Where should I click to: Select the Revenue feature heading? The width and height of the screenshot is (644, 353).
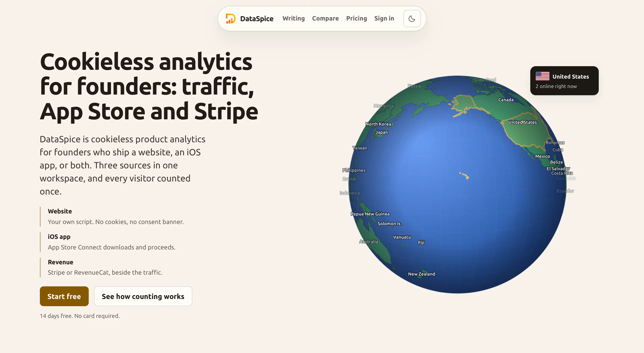(x=61, y=262)
